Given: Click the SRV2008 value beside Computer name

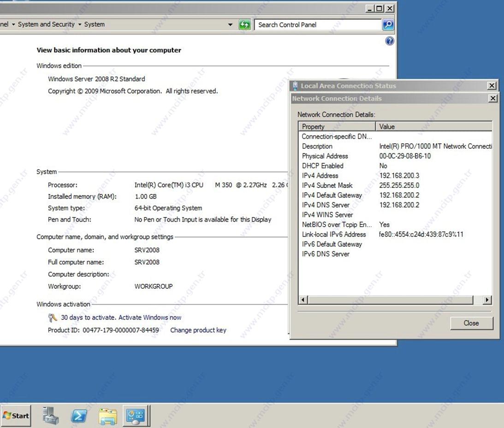Looking at the screenshot, I should (x=147, y=250).
